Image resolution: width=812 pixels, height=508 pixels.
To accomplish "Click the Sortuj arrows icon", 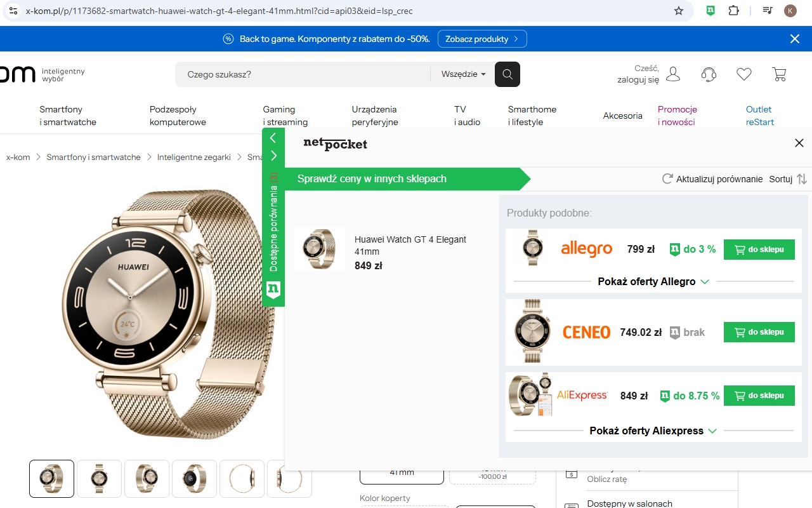I will click(802, 179).
